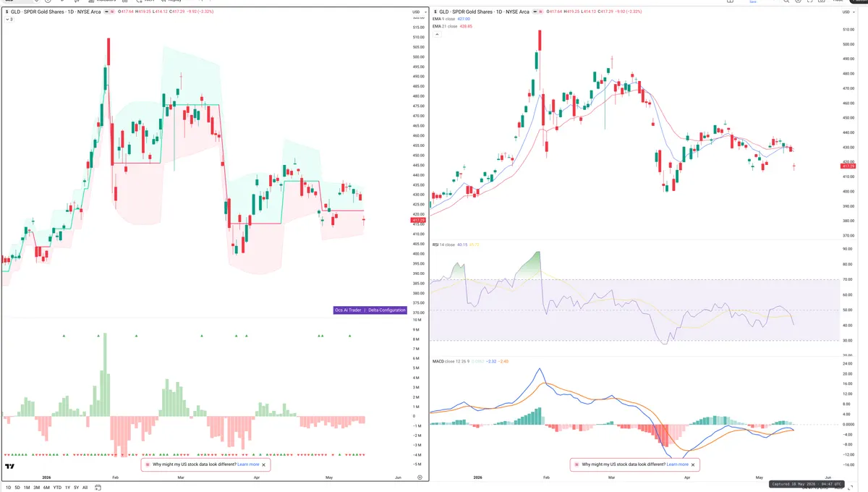Screen dimensions: 868x492
Task: Open time axis settings gear on left chart
Action: 420,478
